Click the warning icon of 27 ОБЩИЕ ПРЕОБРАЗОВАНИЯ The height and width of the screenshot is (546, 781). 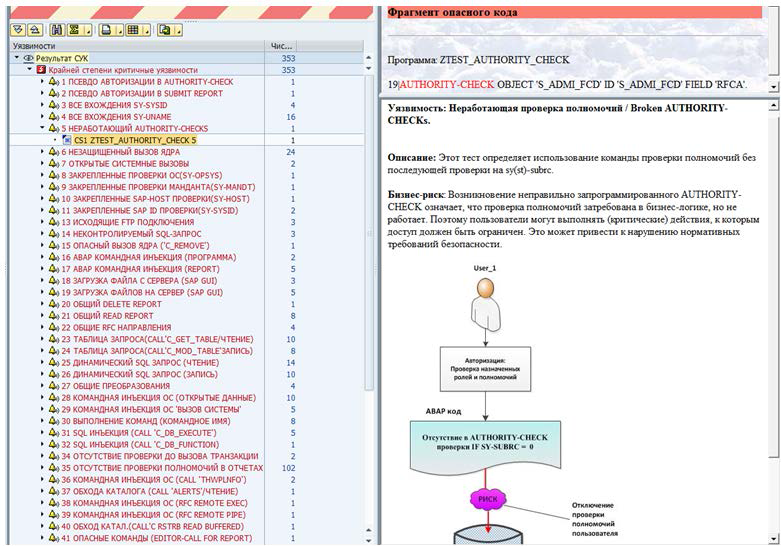54,386
